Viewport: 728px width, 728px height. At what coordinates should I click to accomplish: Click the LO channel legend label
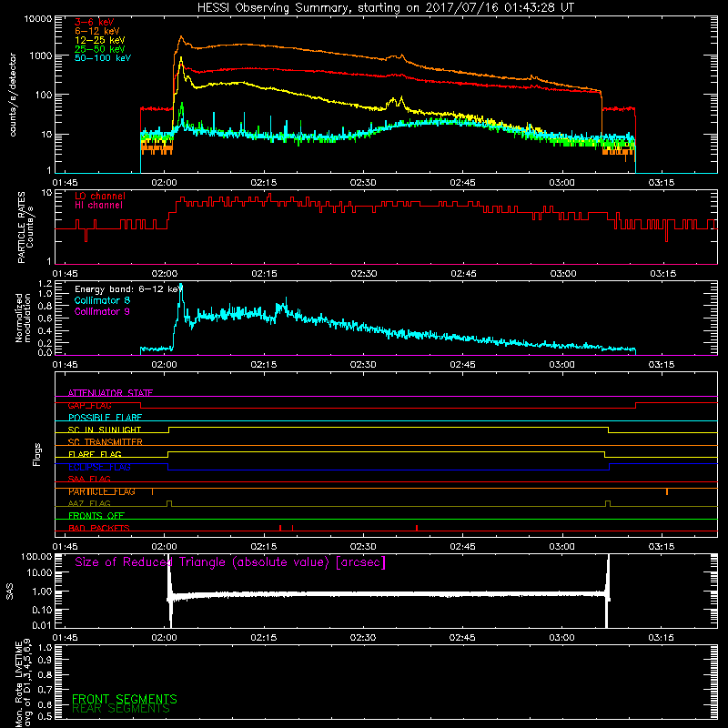click(100, 196)
